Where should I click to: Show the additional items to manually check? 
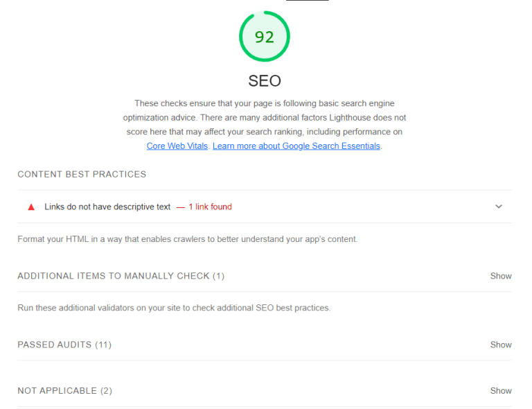(501, 276)
